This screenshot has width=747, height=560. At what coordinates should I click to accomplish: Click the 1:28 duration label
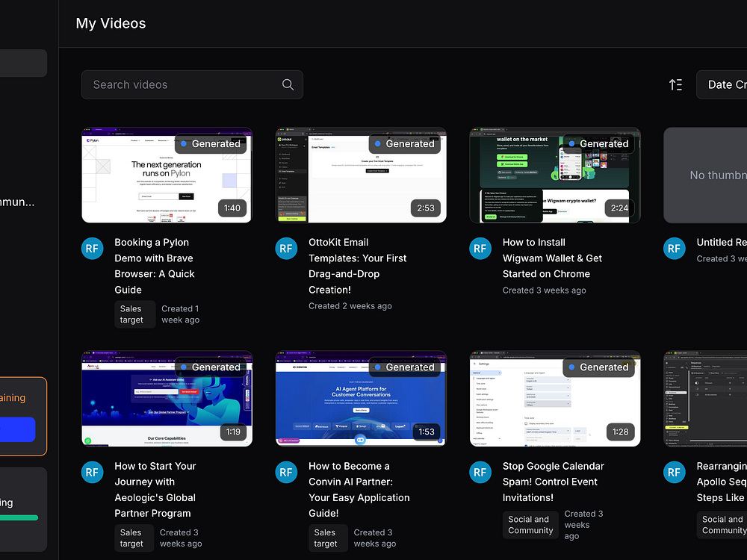(x=620, y=432)
